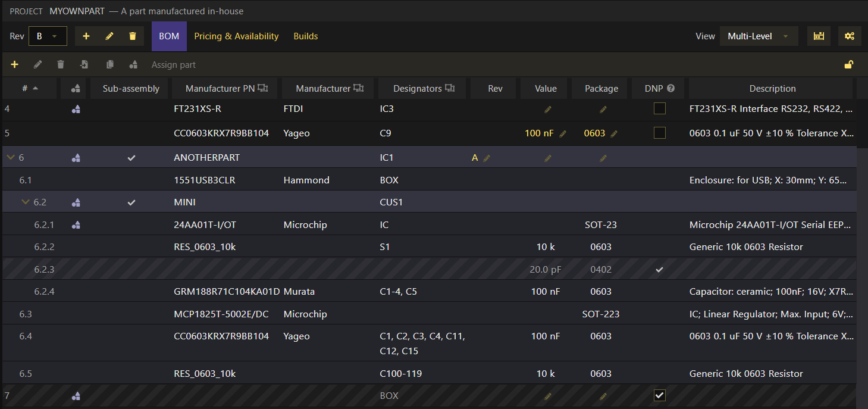Click the MYOWNPART project name
The image size is (868, 409).
coord(77,11)
